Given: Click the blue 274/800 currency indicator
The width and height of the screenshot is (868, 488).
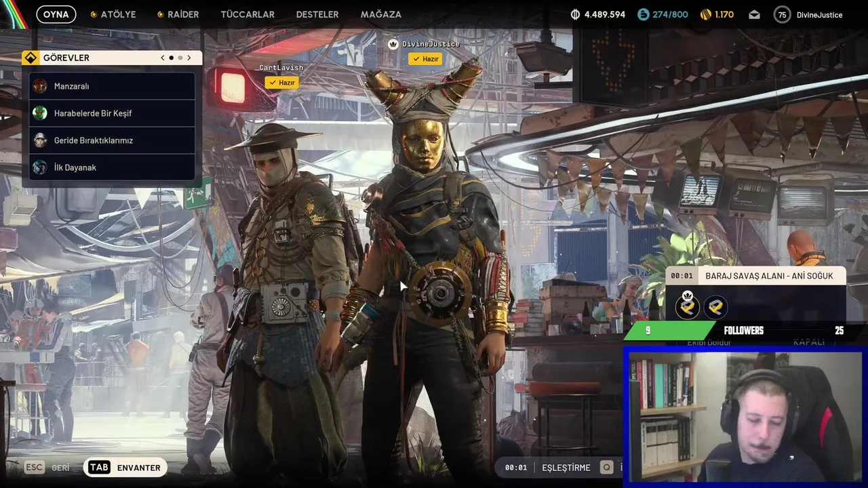Looking at the screenshot, I should click(x=663, y=14).
